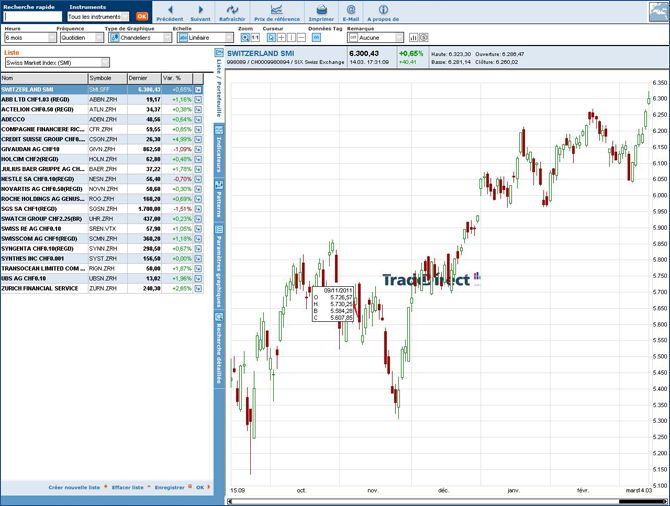Screen dimensions: 670x506
Task: Open chart icon for ROCHE HOLDINGS row
Action: [198, 199]
